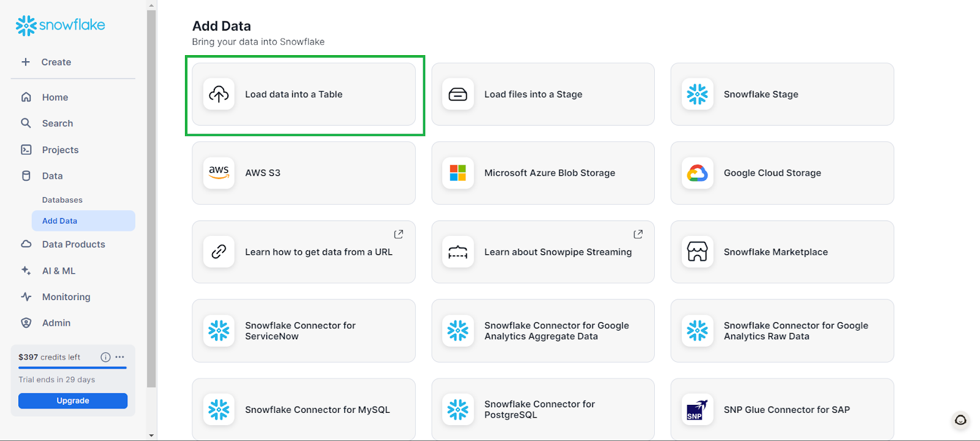Open the support chat bubble icon
This screenshot has width=980, height=441.
(x=960, y=420)
